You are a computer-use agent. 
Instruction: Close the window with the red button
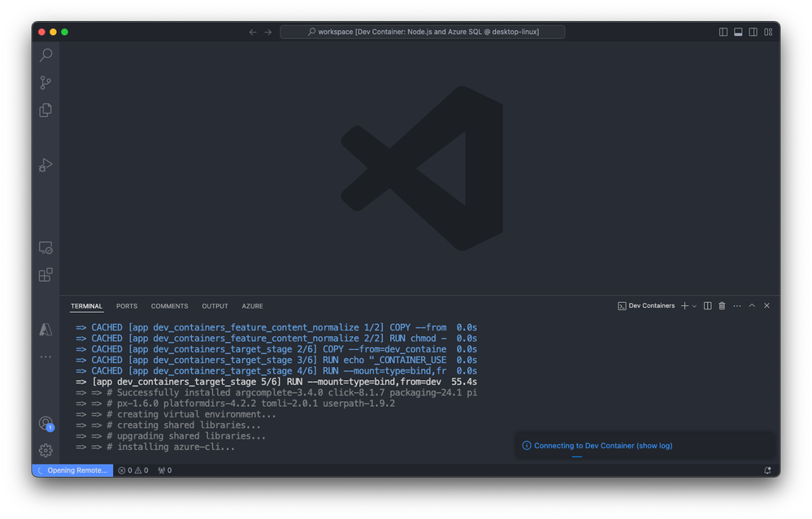[42, 32]
